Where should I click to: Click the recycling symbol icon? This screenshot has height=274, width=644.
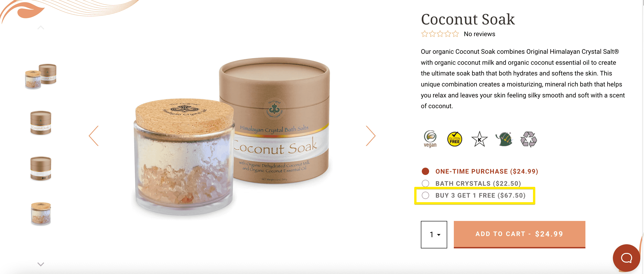click(x=528, y=139)
